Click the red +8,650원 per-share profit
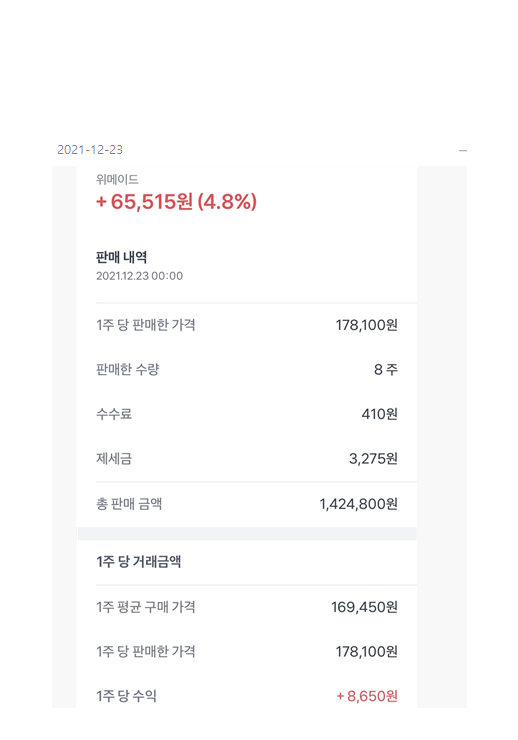The image size is (518, 740). pyautogui.click(x=367, y=696)
